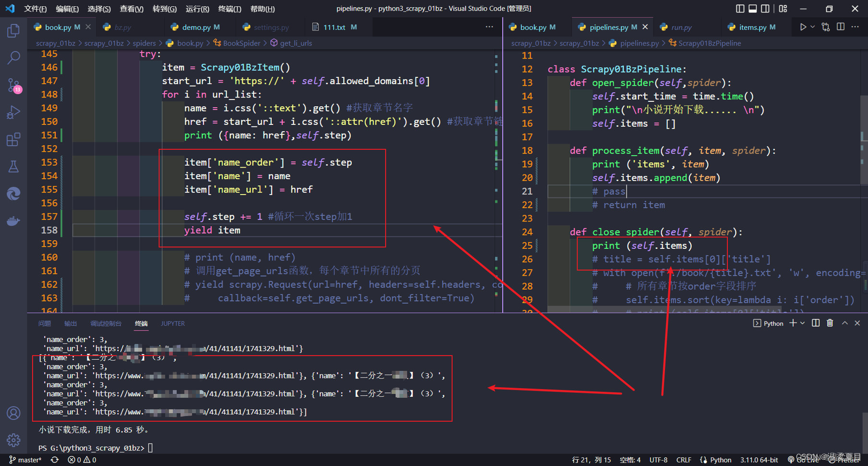Close the bottom panel

(857, 323)
